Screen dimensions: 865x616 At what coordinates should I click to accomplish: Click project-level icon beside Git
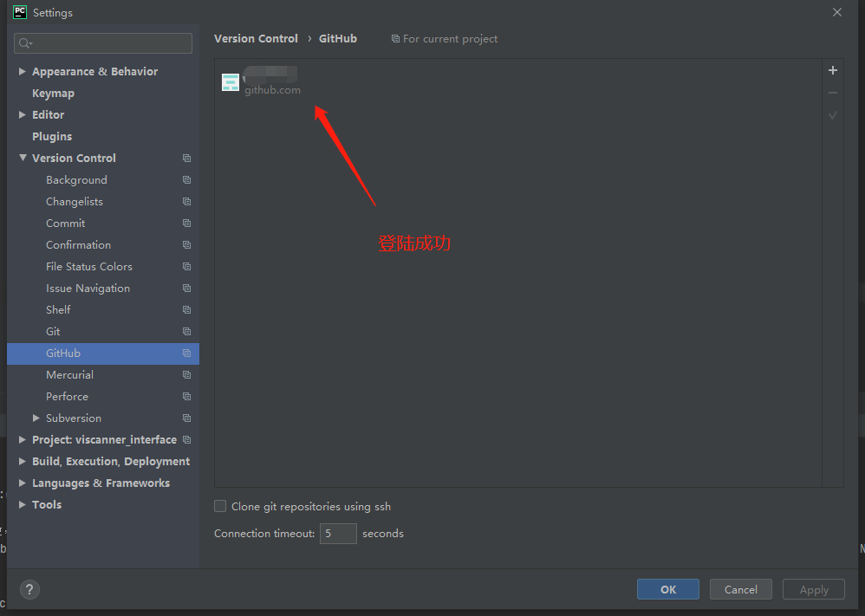[186, 332]
